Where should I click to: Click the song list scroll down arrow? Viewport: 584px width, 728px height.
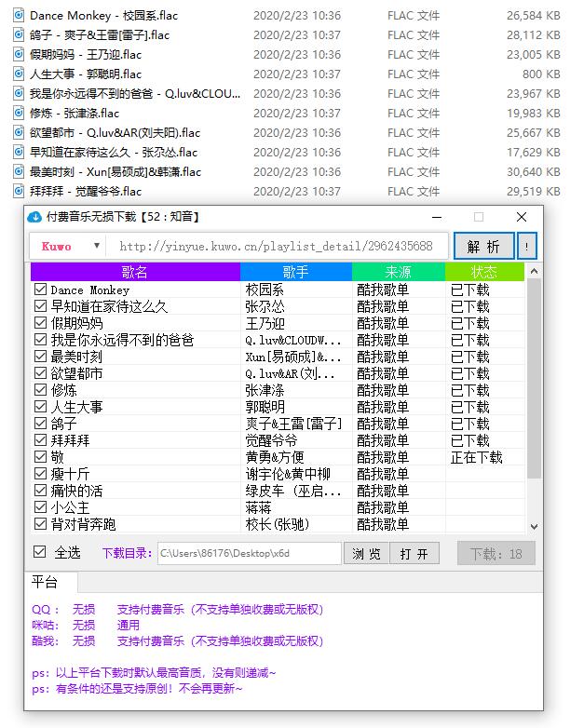(534, 527)
